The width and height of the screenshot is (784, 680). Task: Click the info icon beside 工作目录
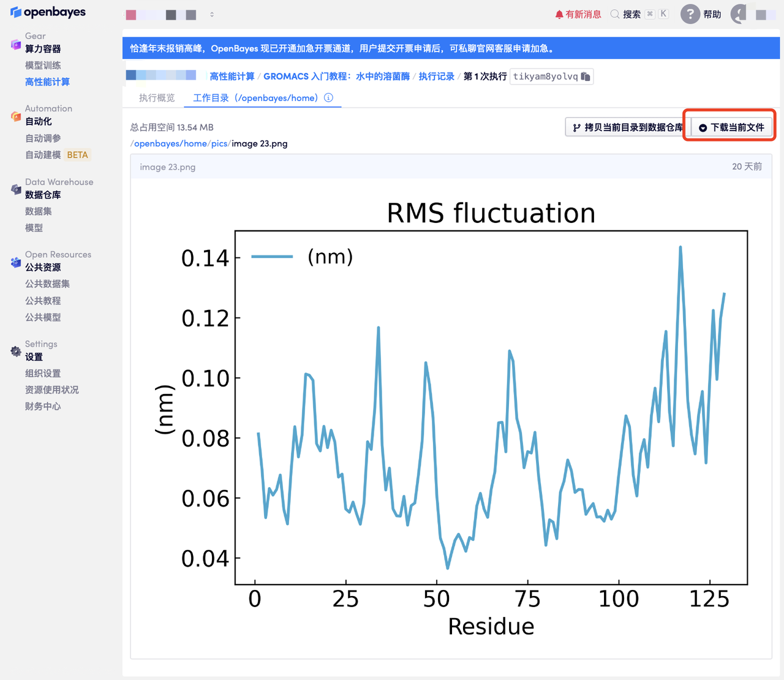click(x=329, y=98)
